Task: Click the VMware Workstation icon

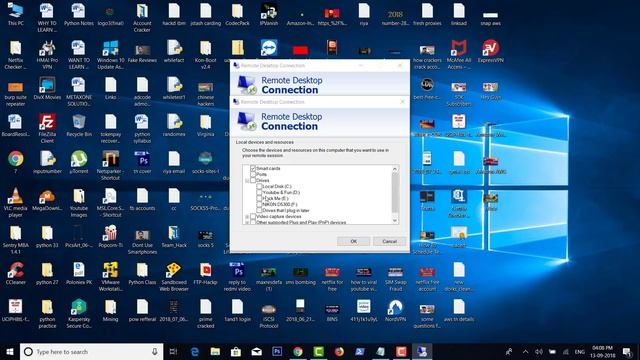Action: tap(110, 276)
